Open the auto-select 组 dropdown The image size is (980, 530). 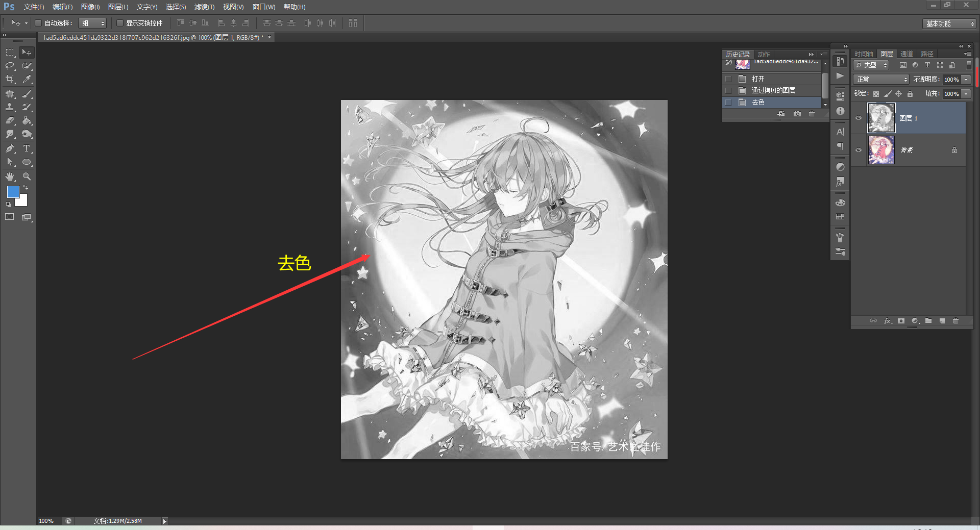click(92, 23)
